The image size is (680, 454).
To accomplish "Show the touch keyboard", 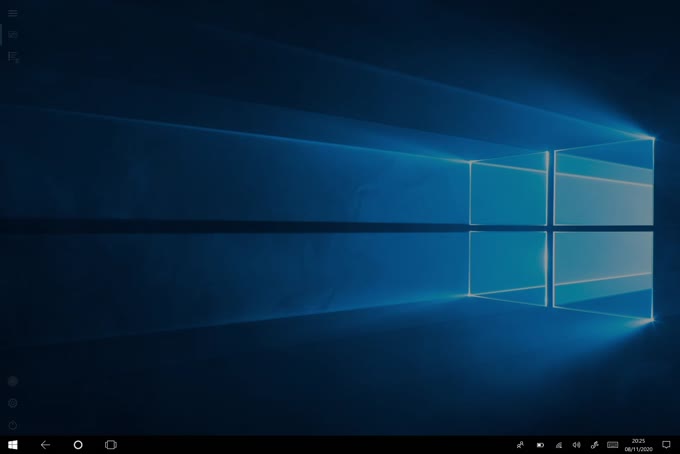I will pos(612,444).
